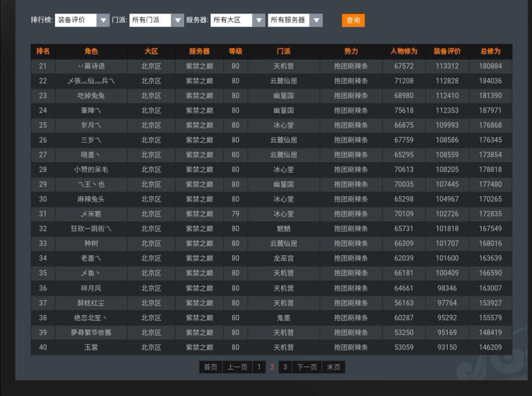The height and width of the screenshot is (396, 532).
Task: Expand the 所有服务器 server dropdown
Action: (x=295, y=20)
